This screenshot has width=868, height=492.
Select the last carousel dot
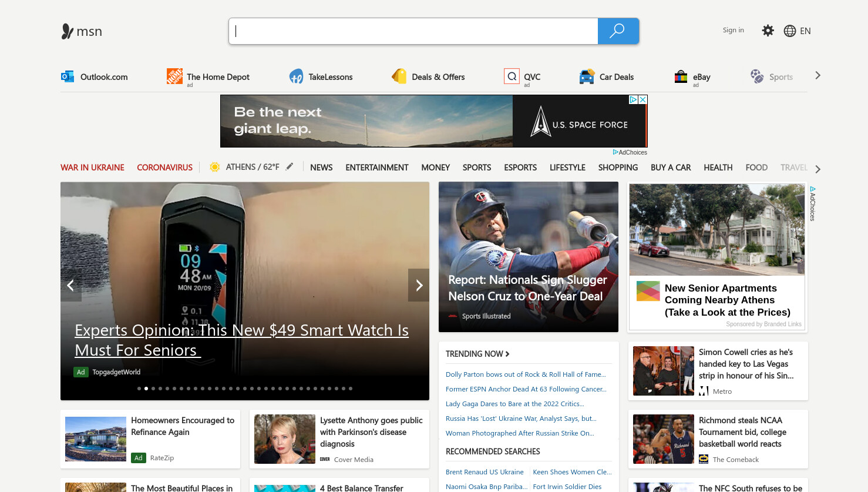click(351, 389)
